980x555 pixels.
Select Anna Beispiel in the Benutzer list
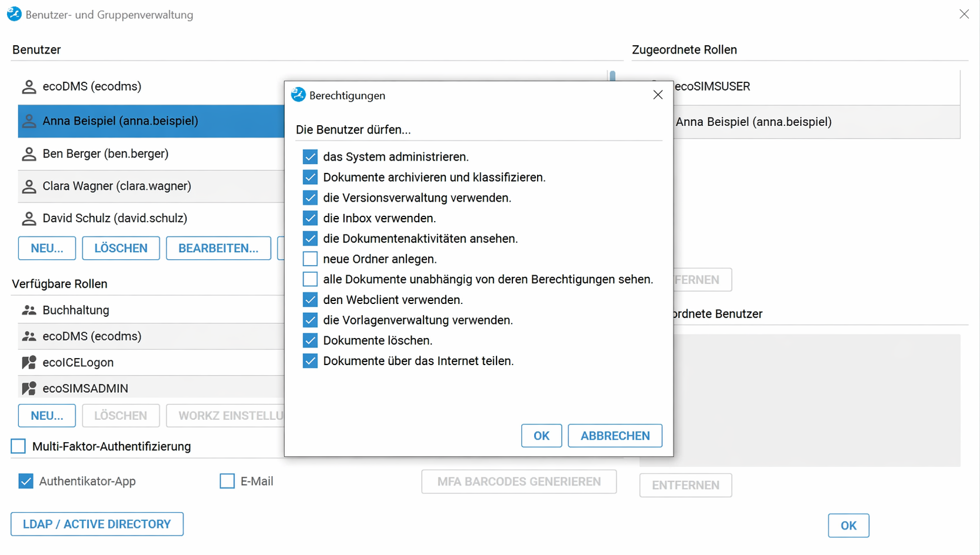121,121
